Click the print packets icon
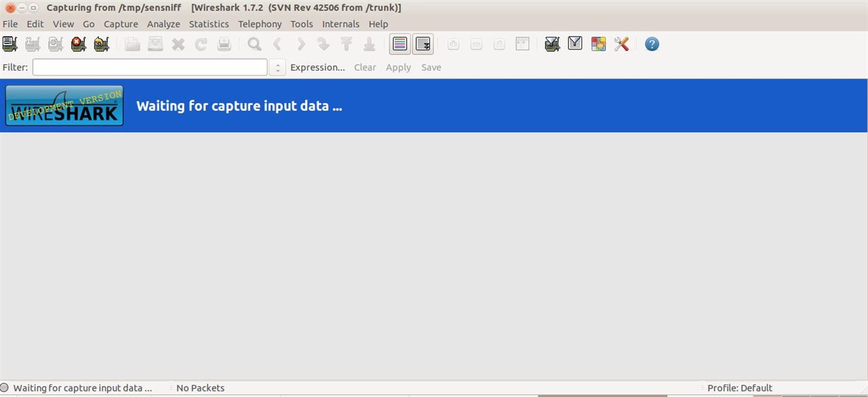The width and height of the screenshot is (868, 397). point(224,44)
